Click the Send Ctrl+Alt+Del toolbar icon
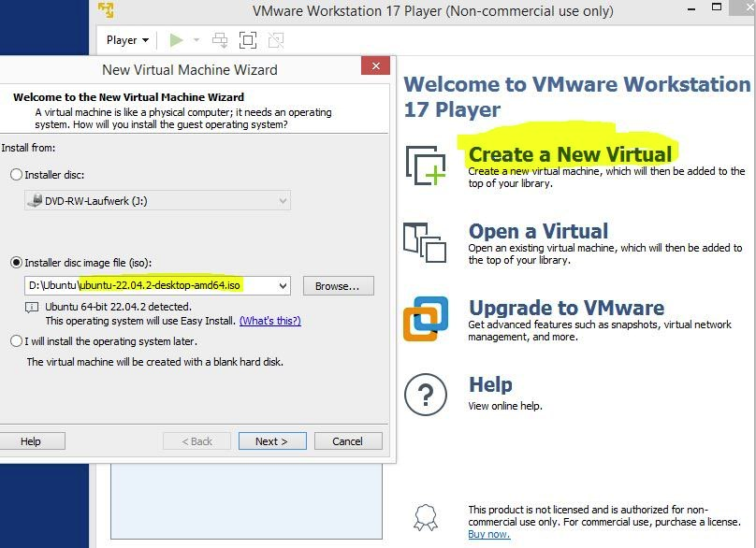Viewport: 756px width, 548px height. tap(220, 40)
